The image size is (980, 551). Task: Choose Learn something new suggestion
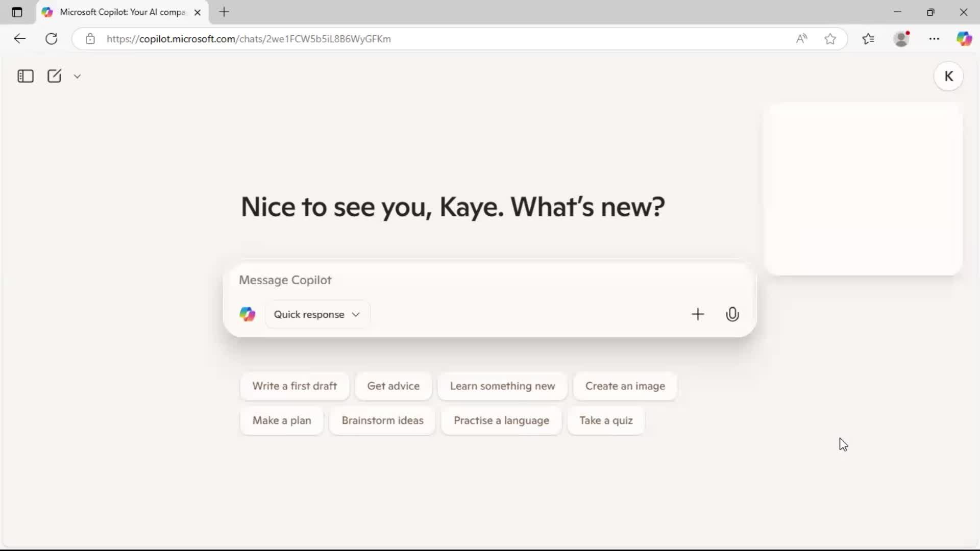tap(502, 386)
